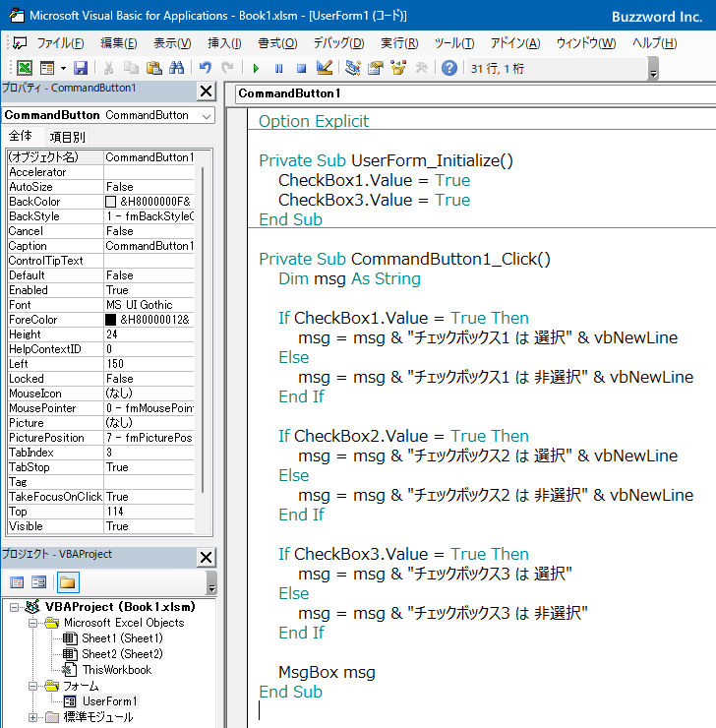The height and width of the screenshot is (728, 716).
Task: Select the TabIndex property row
Action: 100,453
